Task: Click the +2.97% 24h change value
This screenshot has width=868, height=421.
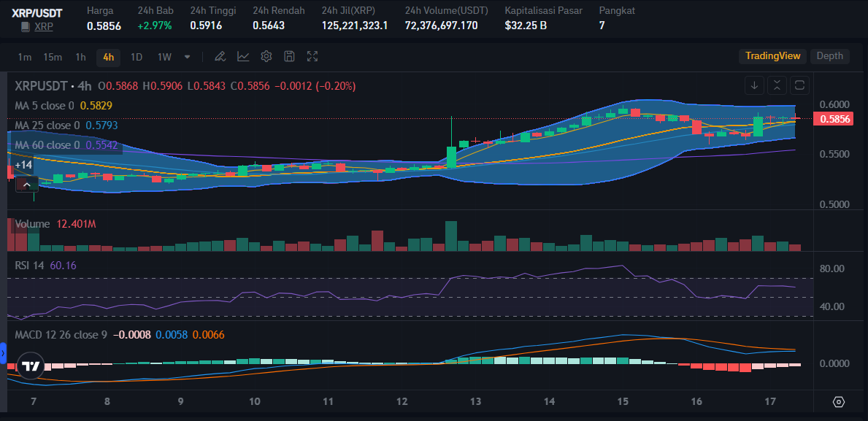Action: [x=155, y=26]
